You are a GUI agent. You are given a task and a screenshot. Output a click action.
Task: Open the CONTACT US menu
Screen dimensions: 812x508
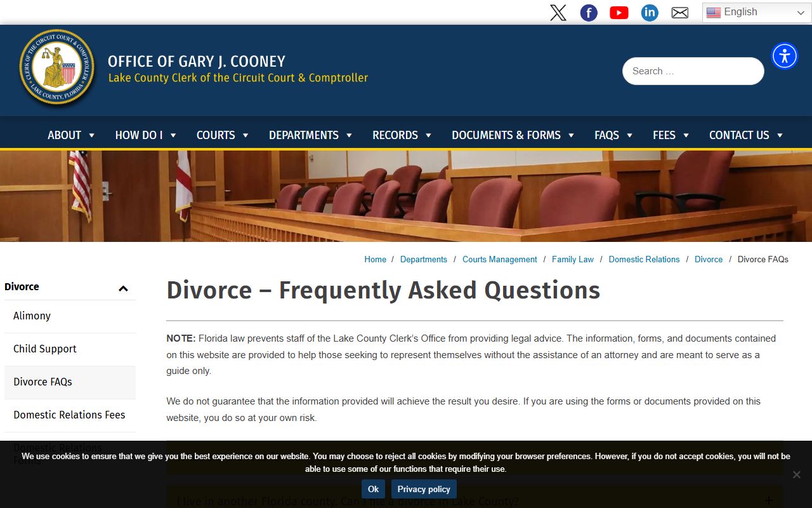pos(746,135)
